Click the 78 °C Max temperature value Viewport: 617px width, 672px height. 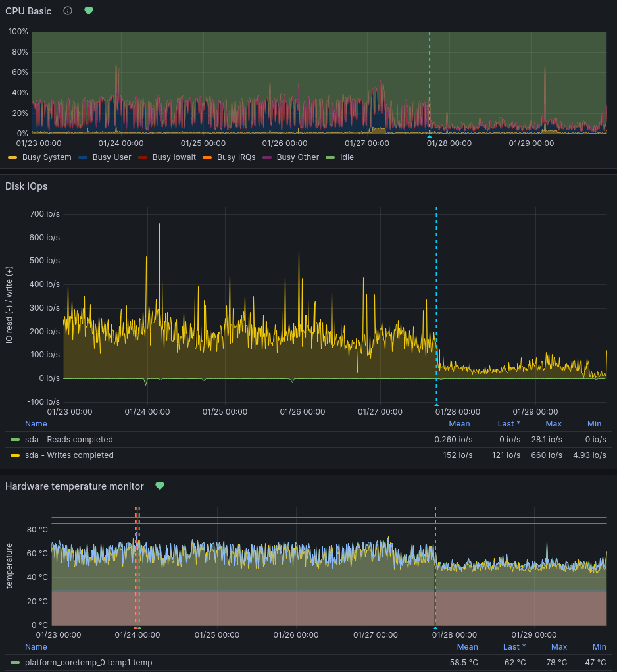coord(556,663)
